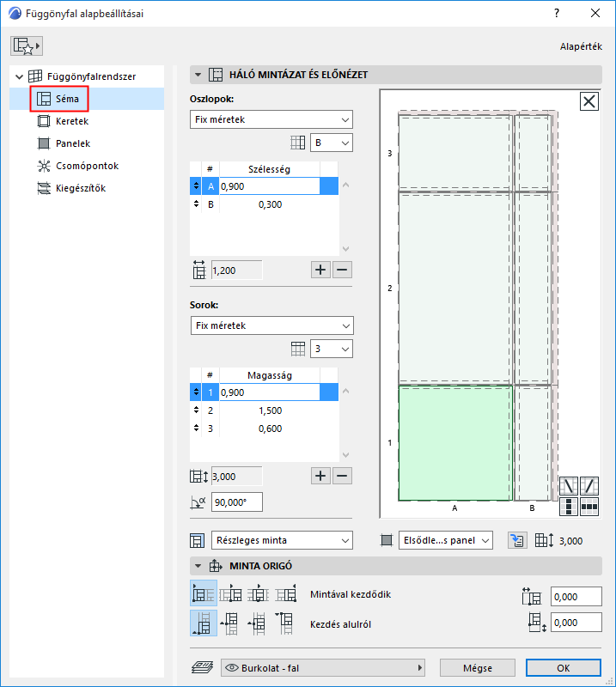Open the Oszlopok Fix méretek dropdown

271,119
